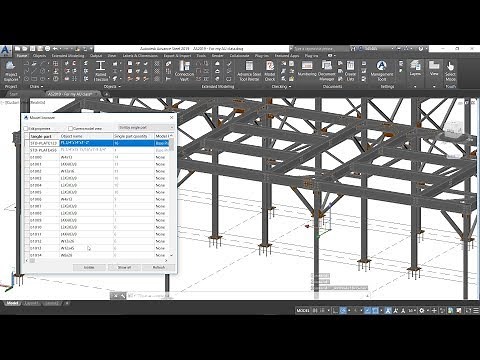Click the Refresh button in Model Browser
480x360 pixels.
click(159, 268)
